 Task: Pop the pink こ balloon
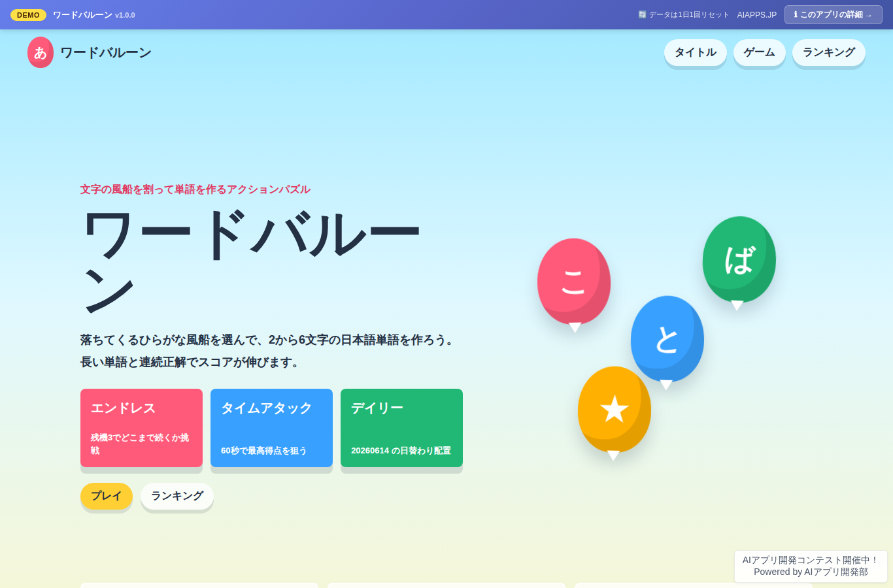coord(574,282)
